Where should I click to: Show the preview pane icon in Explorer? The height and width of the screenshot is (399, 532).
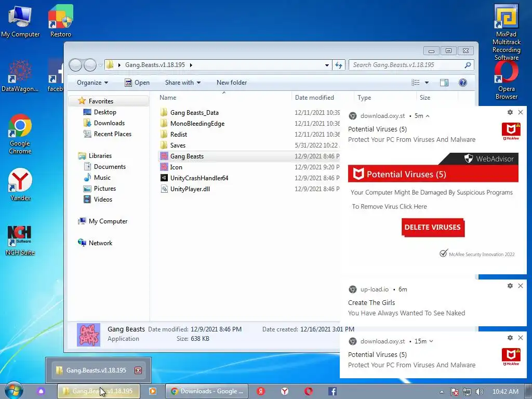coord(444,83)
